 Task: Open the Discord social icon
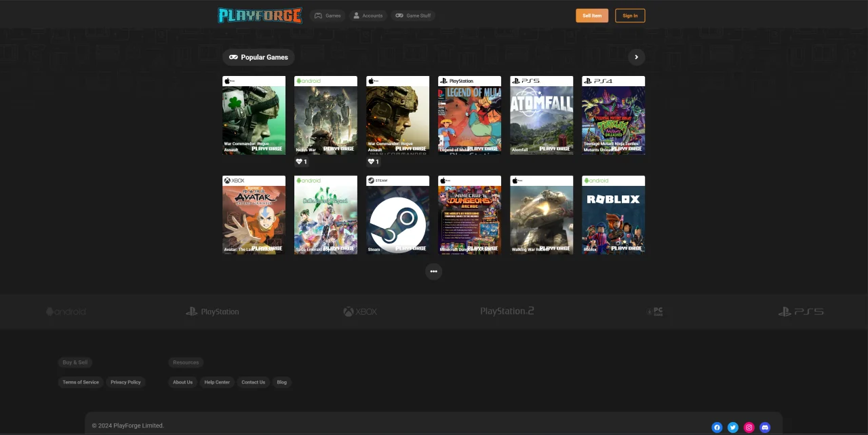[766, 427]
